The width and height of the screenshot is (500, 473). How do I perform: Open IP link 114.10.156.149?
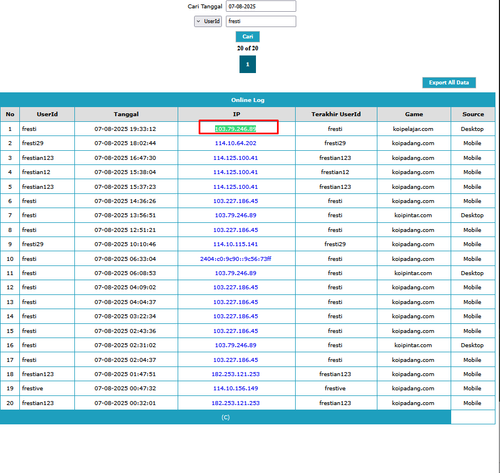(236, 388)
